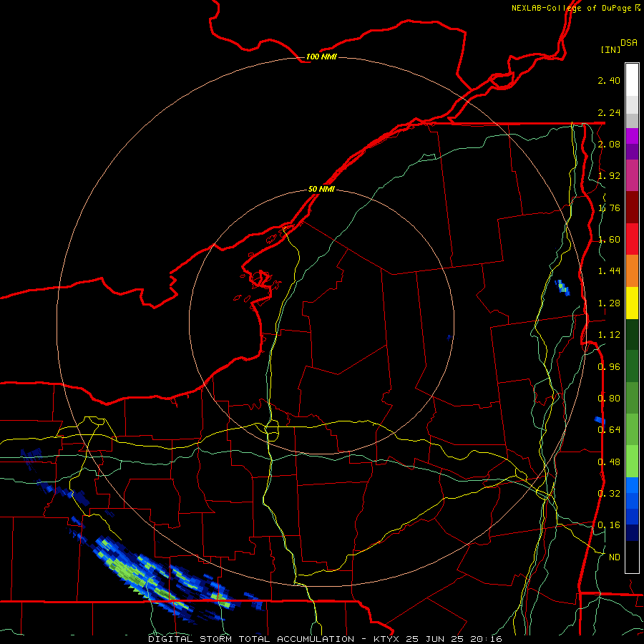Pick the light blue swatch below the greens
Image resolution: width=644 pixels, height=644 pixels.
[632, 485]
